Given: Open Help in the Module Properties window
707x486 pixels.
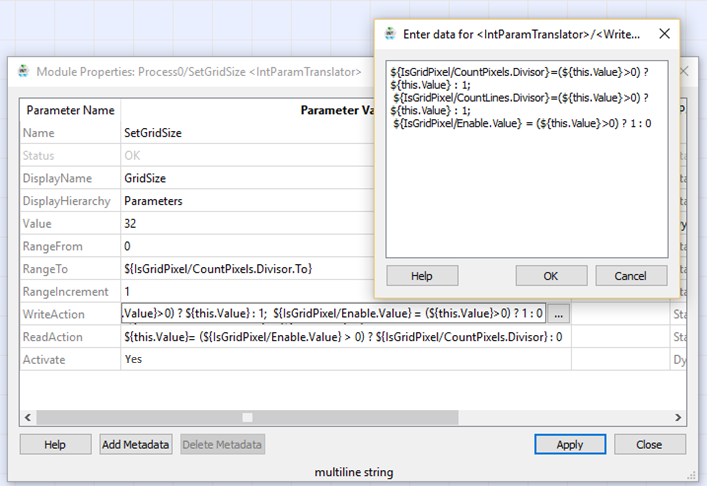Looking at the screenshot, I should [x=56, y=444].
